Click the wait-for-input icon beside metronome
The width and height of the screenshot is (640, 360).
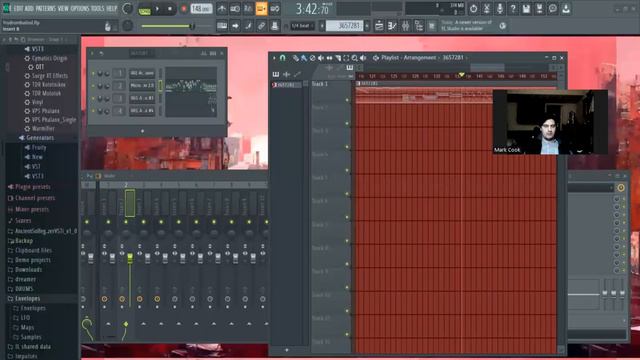pos(235,9)
